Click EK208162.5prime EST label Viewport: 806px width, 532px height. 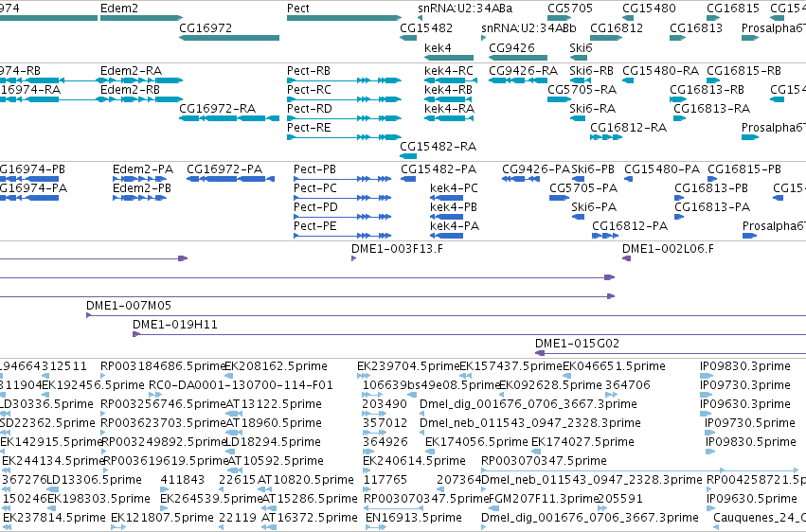coord(276,366)
